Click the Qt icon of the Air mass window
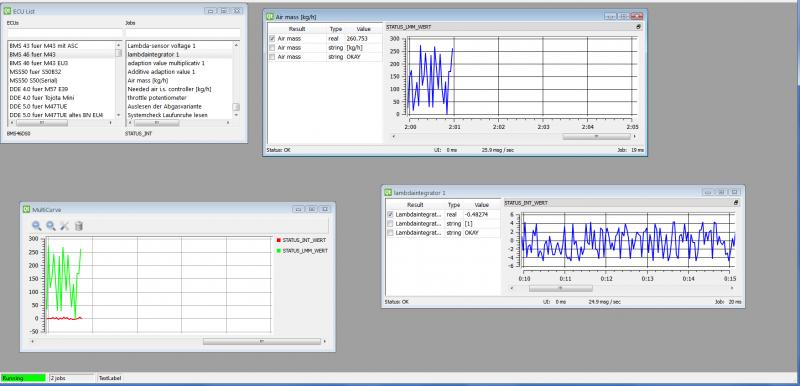Screen dimensions: 800x386 (x=270, y=17)
